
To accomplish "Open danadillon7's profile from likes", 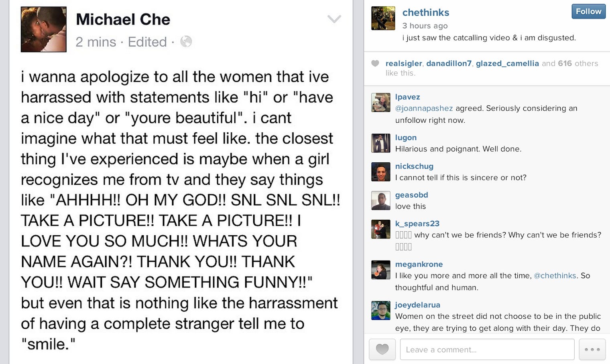I will tap(449, 63).
